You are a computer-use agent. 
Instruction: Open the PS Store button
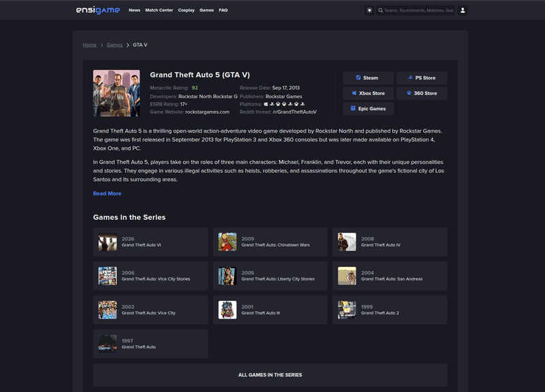[x=422, y=78]
